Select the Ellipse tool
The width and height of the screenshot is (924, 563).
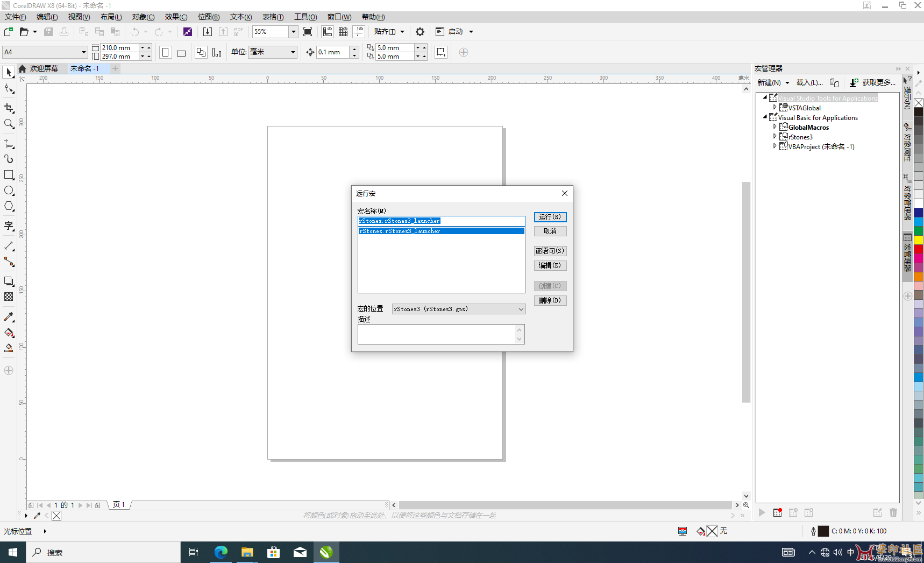pyautogui.click(x=9, y=191)
